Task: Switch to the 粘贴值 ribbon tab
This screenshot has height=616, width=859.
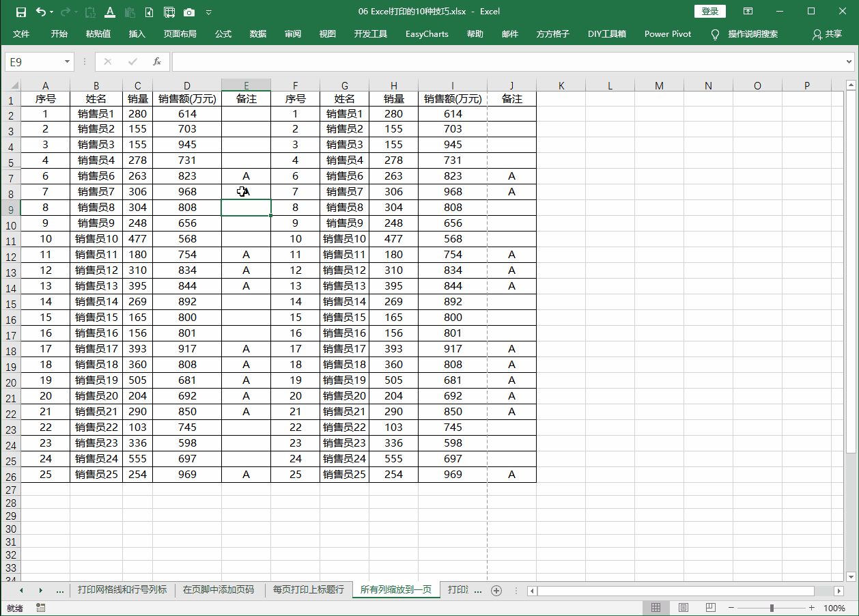Action: pyautogui.click(x=98, y=34)
